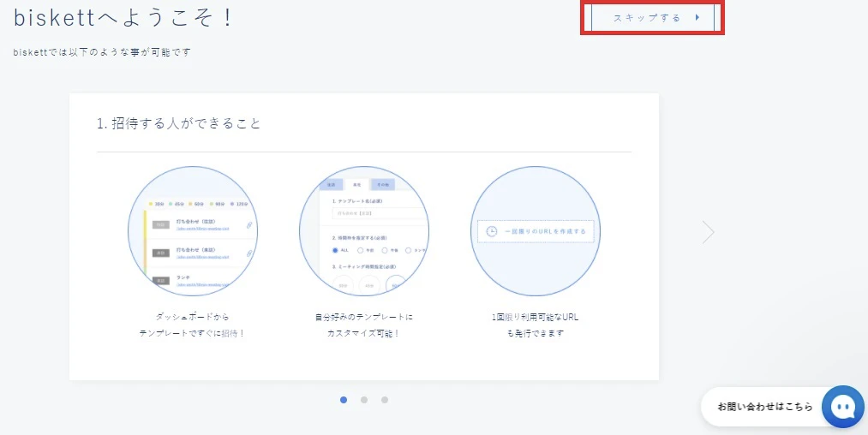Screen dimensions: 868x435
Task: Click the スキップする button
Action: tap(652, 17)
